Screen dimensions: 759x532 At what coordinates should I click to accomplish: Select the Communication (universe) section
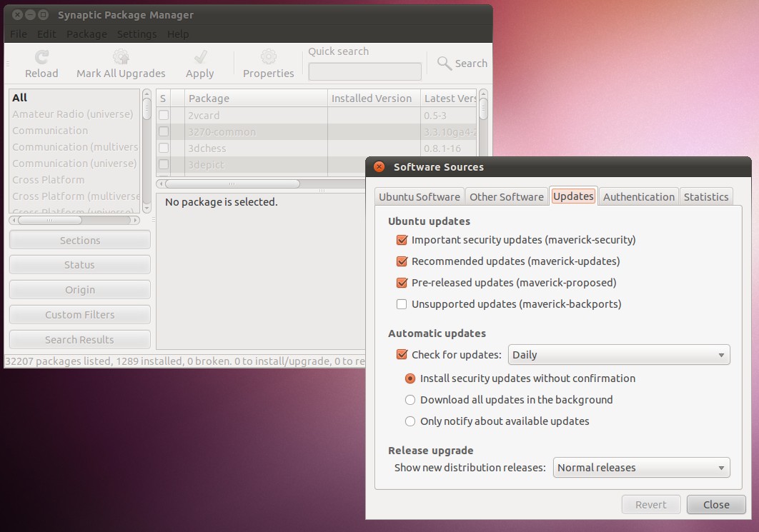tap(74, 164)
